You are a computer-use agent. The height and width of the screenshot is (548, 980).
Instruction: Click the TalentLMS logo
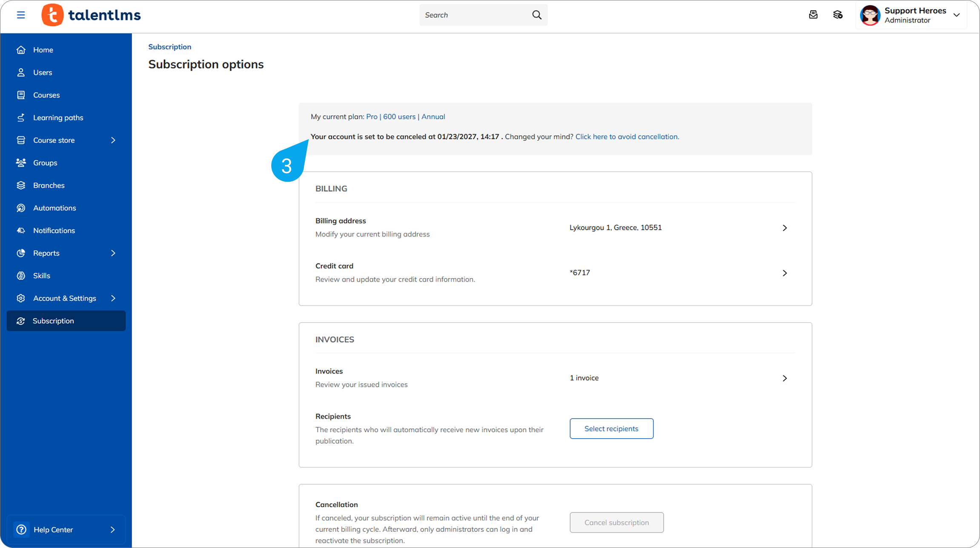(x=91, y=15)
